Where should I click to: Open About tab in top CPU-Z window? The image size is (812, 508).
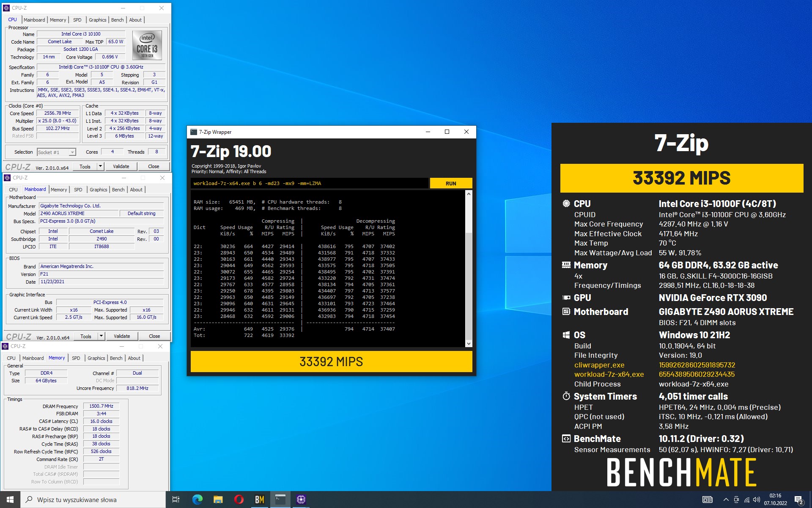135,20
